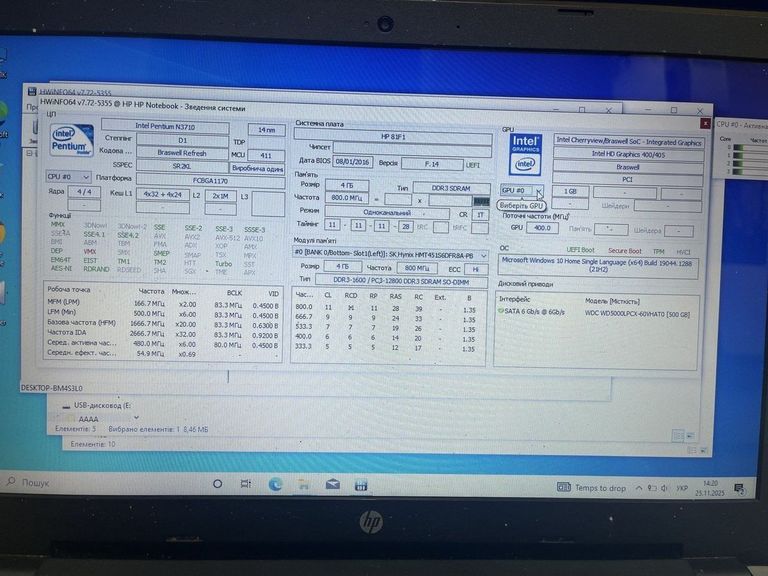The width and height of the screenshot is (768, 576).
Task: Click the green SATA drive status icon
Action: (501, 311)
